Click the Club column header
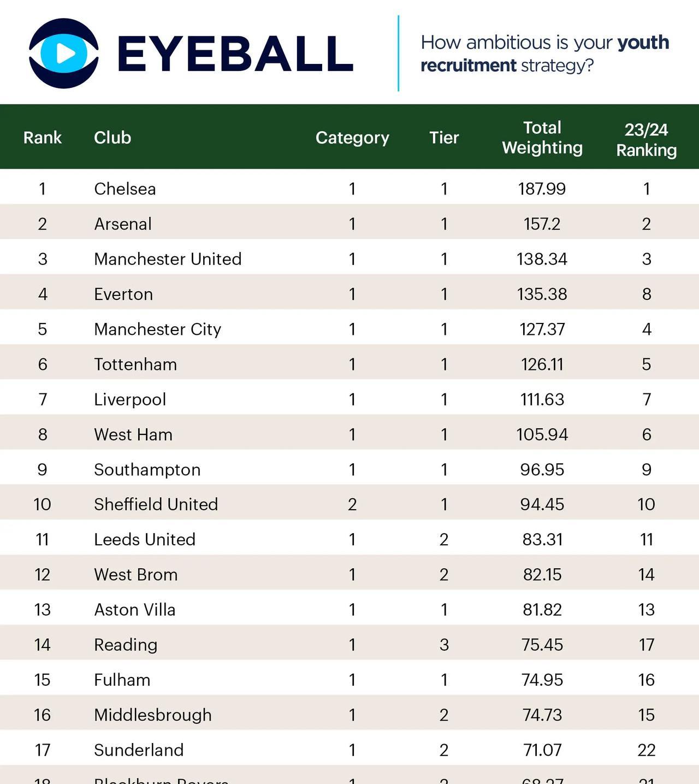699x784 pixels. click(x=112, y=137)
